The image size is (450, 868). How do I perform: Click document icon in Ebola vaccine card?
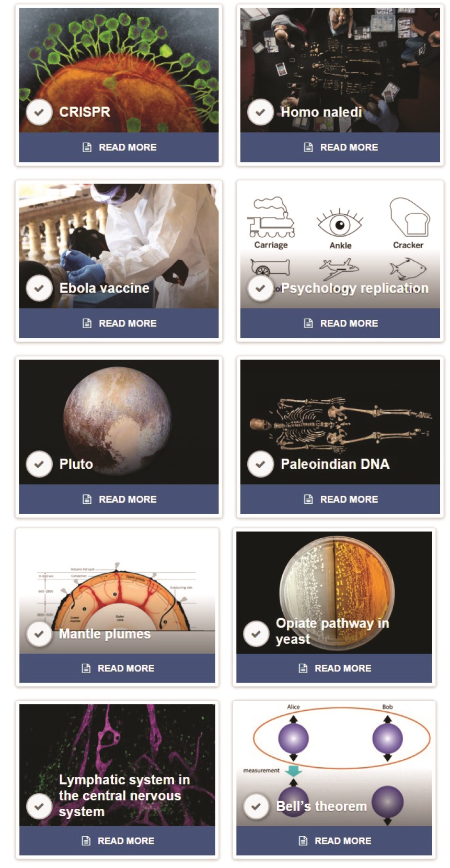pos(87,323)
